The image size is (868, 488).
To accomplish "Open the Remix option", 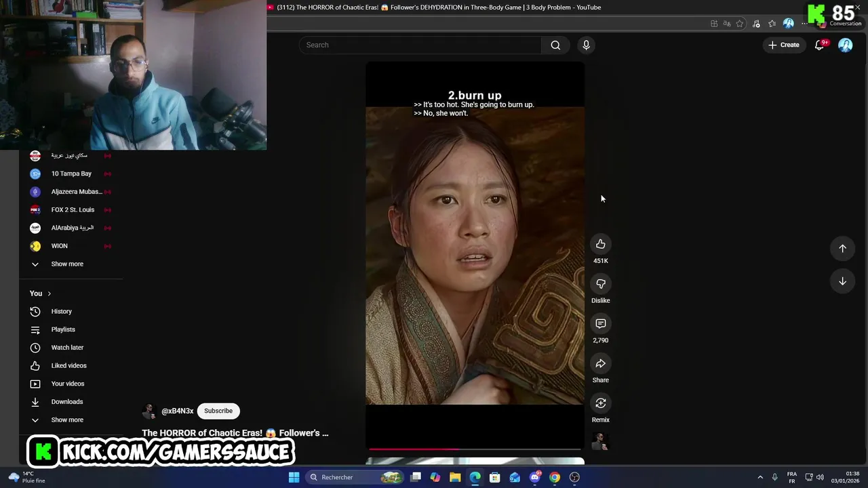I will [600, 403].
